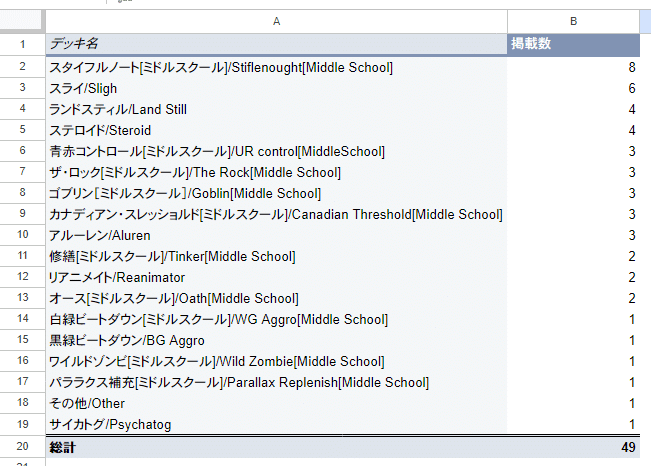Click the 掲載数 header cell

(x=573, y=44)
